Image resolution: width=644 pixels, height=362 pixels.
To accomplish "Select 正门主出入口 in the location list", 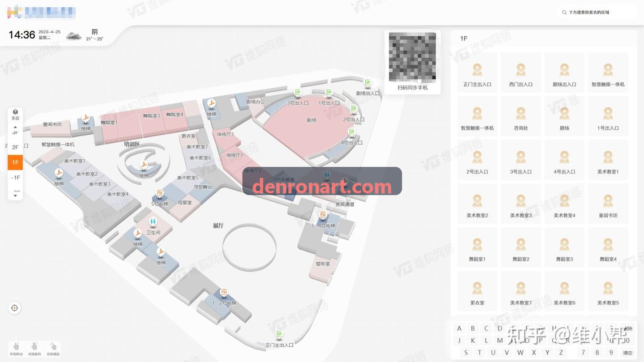I will coord(477,72).
